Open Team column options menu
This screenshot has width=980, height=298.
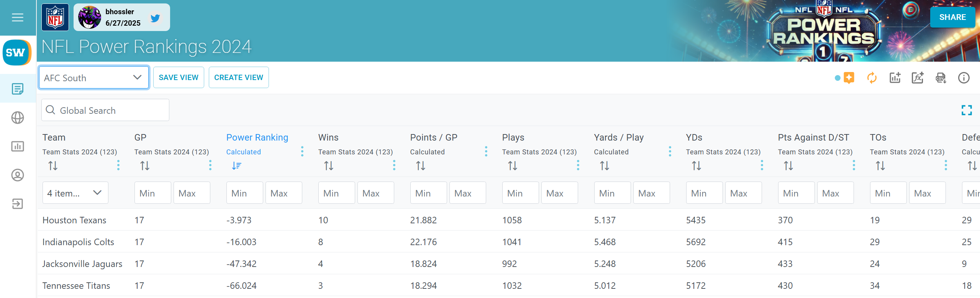click(118, 165)
